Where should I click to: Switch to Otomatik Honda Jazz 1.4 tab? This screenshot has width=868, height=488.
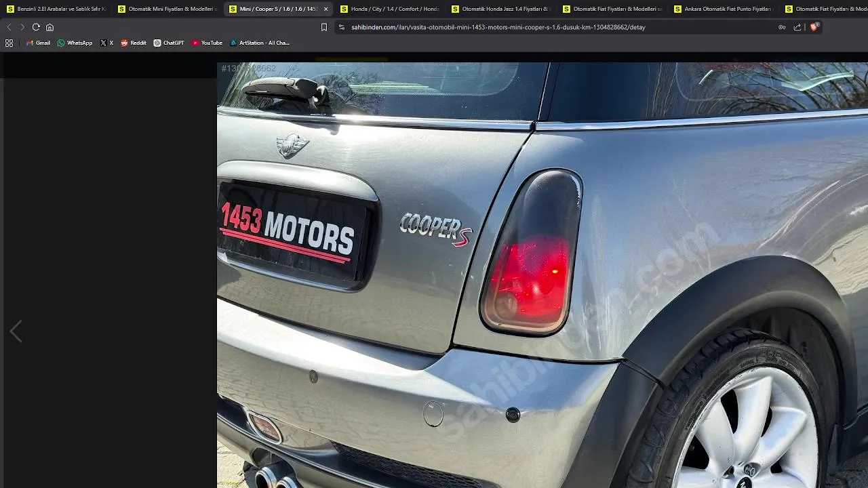point(500,9)
